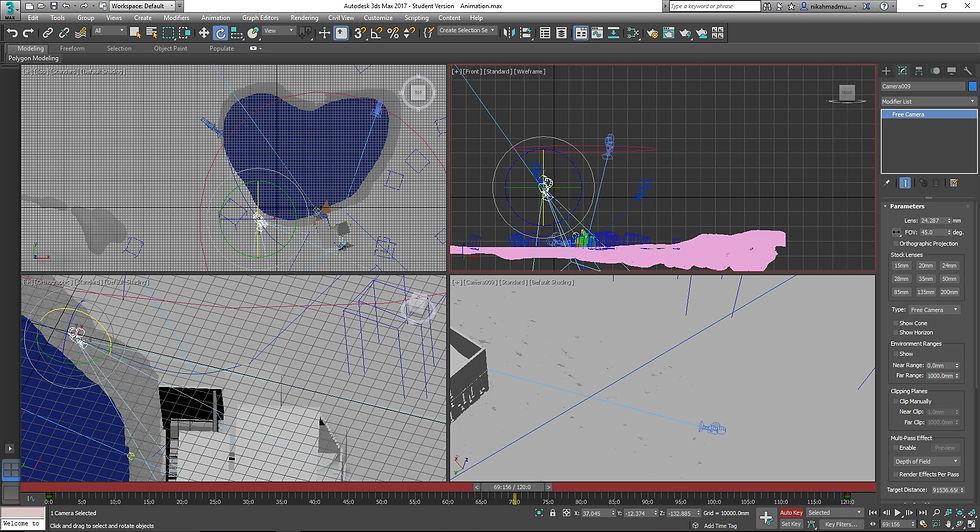The width and height of the screenshot is (980, 532).
Task: Choose the Select Object tool
Action: click(135, 33)
